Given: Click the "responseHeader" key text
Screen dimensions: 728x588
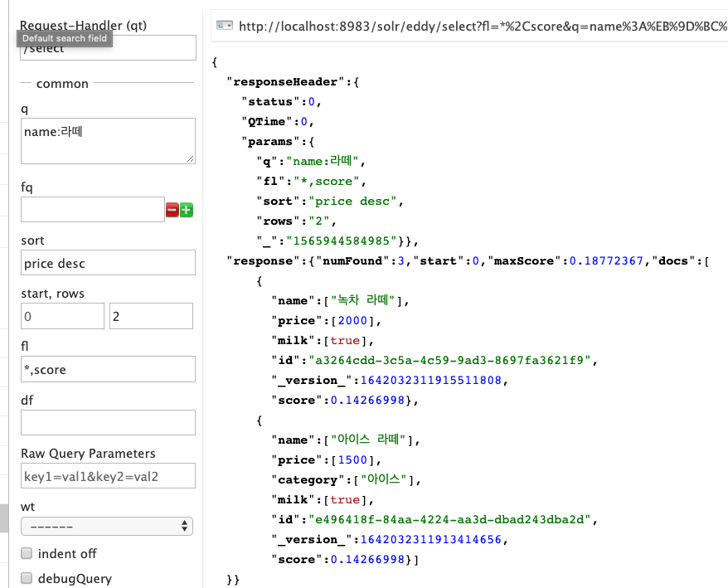Looking at the screenshot, I should click(285, 82).
